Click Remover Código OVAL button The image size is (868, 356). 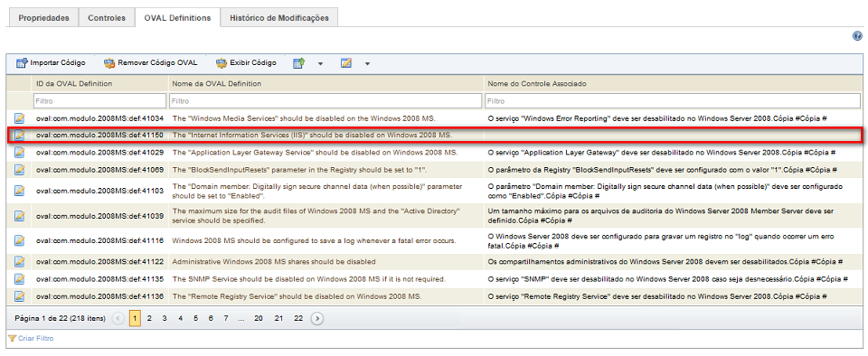[151, 63]
